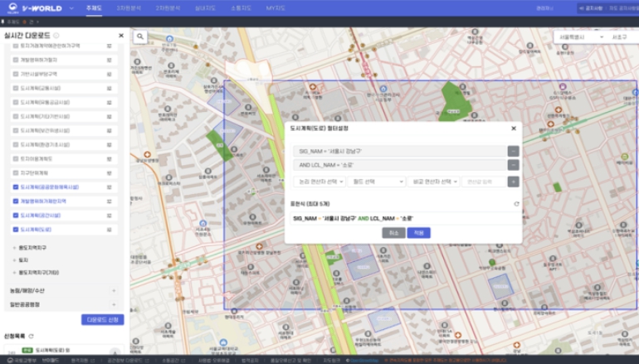Open filter settings for 도시계획(도로) layer
The width and height of the screenshot is (639, 364).
click(x=110, y=228)
